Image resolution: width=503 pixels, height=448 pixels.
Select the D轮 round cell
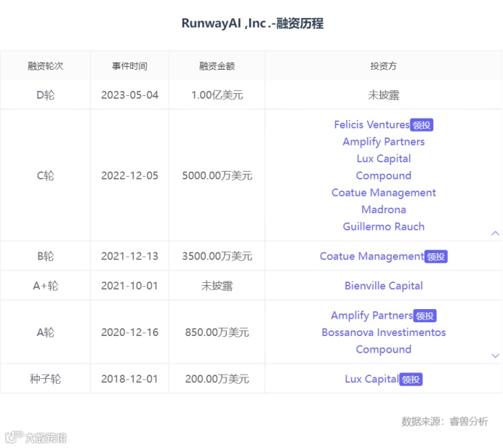point(45,95)
